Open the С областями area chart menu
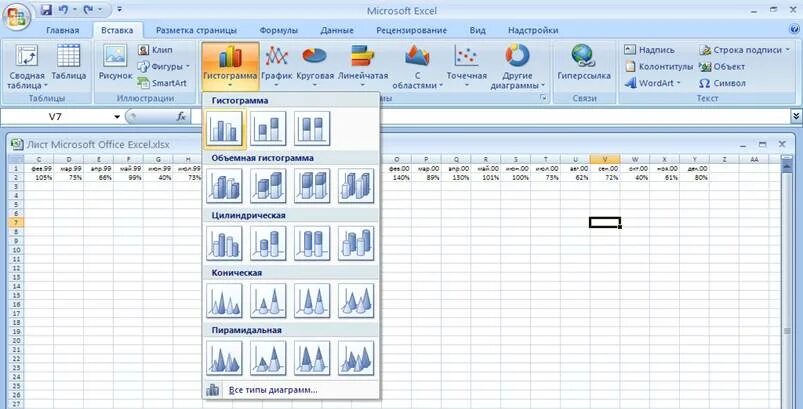The image size is (803, 409). pyautogui.click(x=417, y=67)
